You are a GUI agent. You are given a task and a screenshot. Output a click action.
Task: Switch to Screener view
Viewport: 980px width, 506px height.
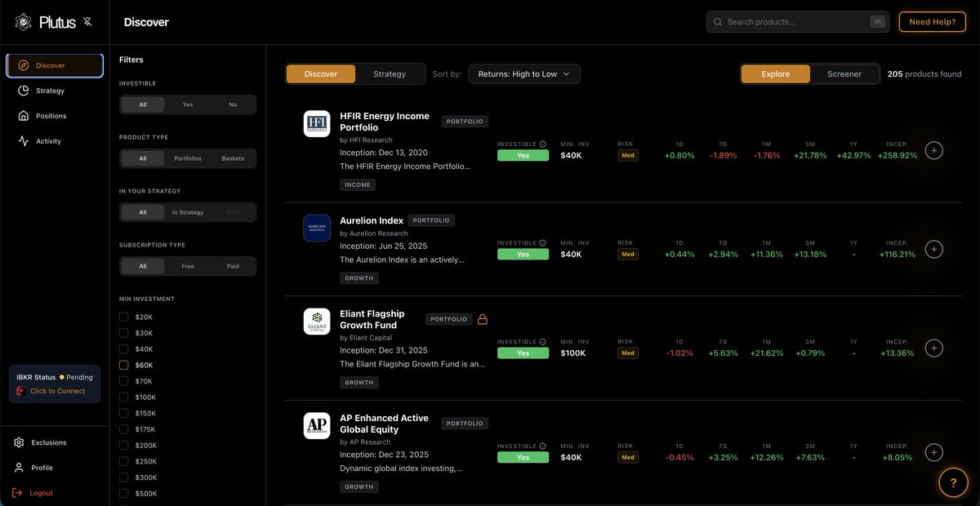[844, 73]
